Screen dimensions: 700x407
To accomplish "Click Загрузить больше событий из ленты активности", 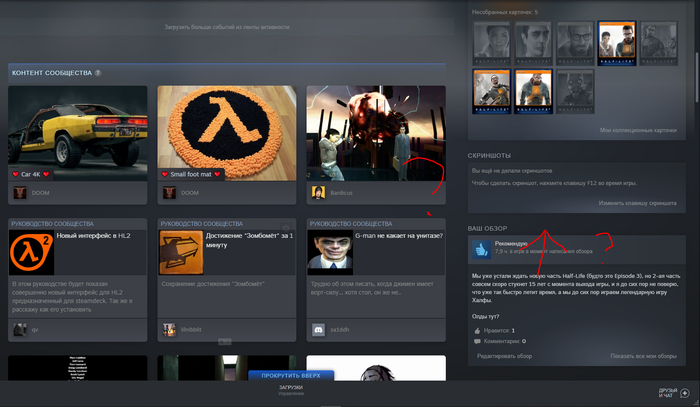I will point(227,27).
